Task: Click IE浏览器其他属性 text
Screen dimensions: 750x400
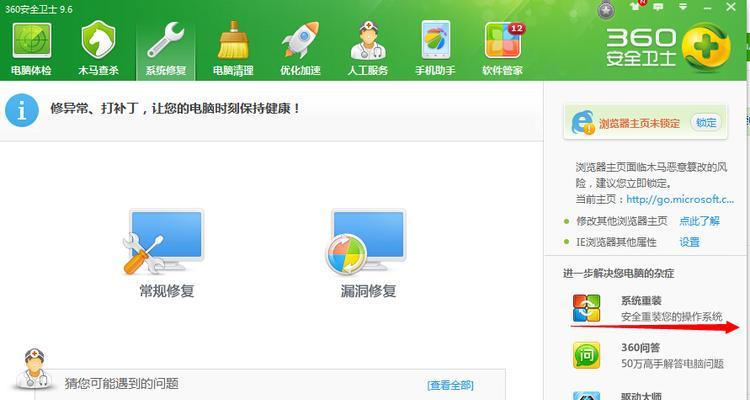Action: click(x=616, y=242)
